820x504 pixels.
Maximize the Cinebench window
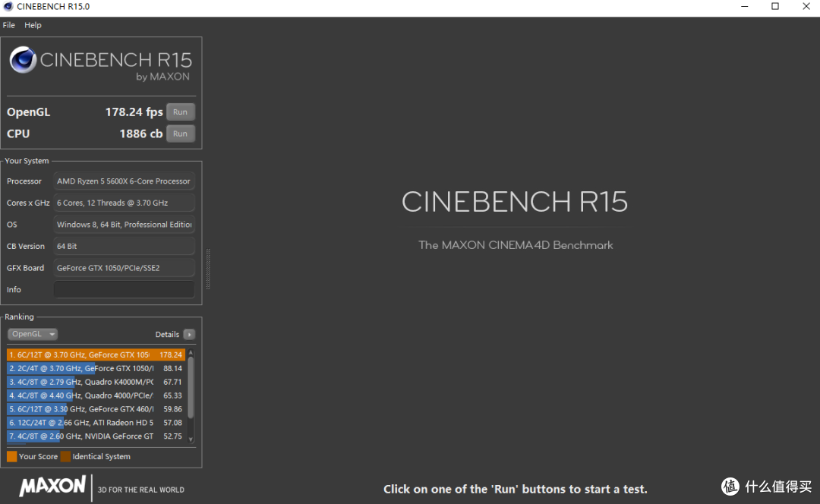click(x=775, y=6)
